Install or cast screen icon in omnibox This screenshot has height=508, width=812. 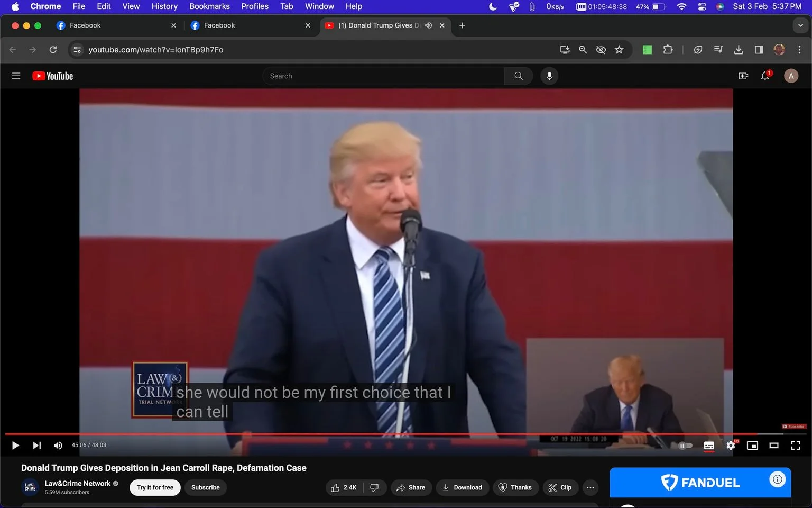pyautogui.click(x=565, y=50)
